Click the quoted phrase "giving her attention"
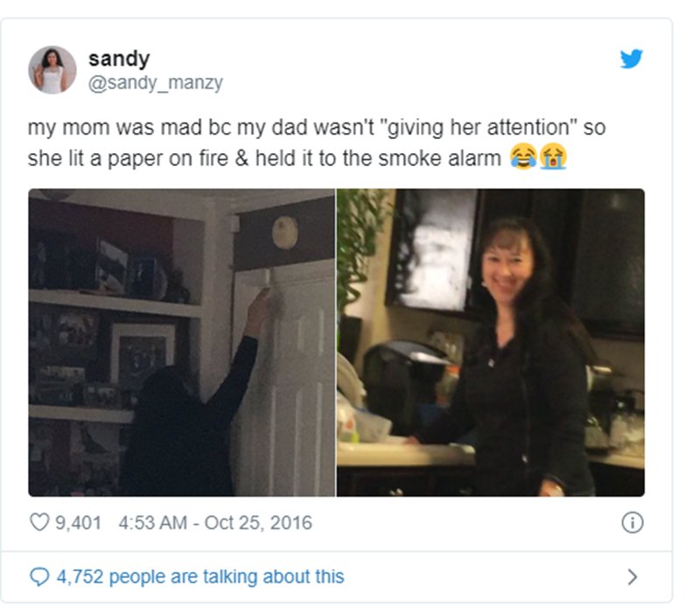This screenshot has height=614, width=700. (x=478, y=127)
